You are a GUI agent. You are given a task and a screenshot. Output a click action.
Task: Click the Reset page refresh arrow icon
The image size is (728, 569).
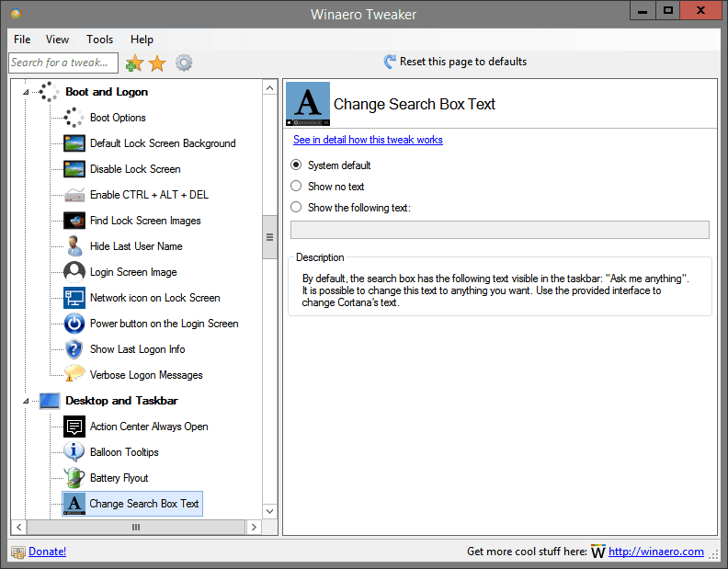pos(390,62)
